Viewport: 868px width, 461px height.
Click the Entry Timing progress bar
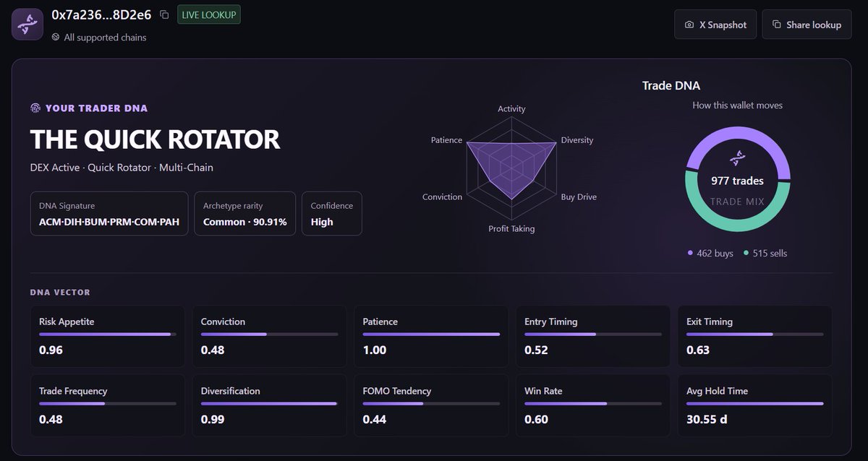click(593, 334)
